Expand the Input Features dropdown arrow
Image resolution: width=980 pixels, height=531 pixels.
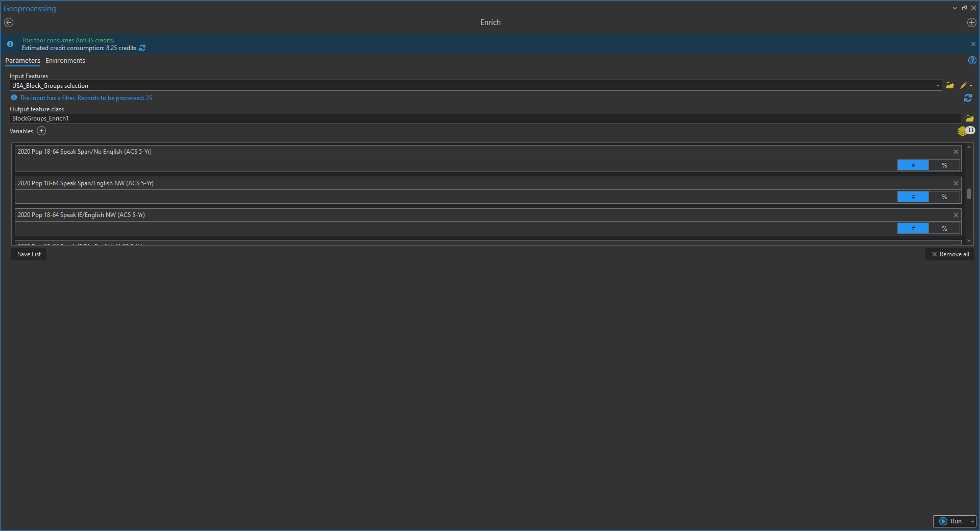[938, 86]
